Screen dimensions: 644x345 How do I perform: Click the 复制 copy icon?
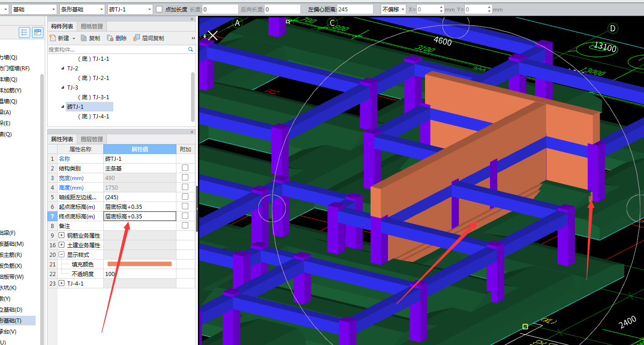click(x=84, y=38)
